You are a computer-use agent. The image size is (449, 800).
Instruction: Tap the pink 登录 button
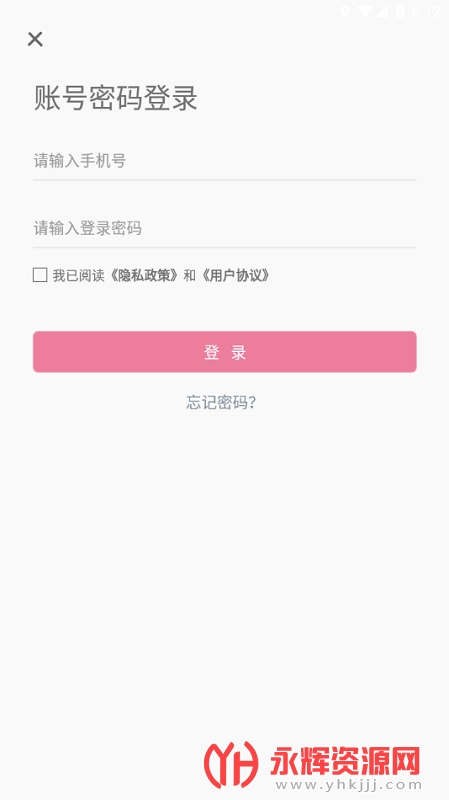pyautogui.click(x=224, y=352)
